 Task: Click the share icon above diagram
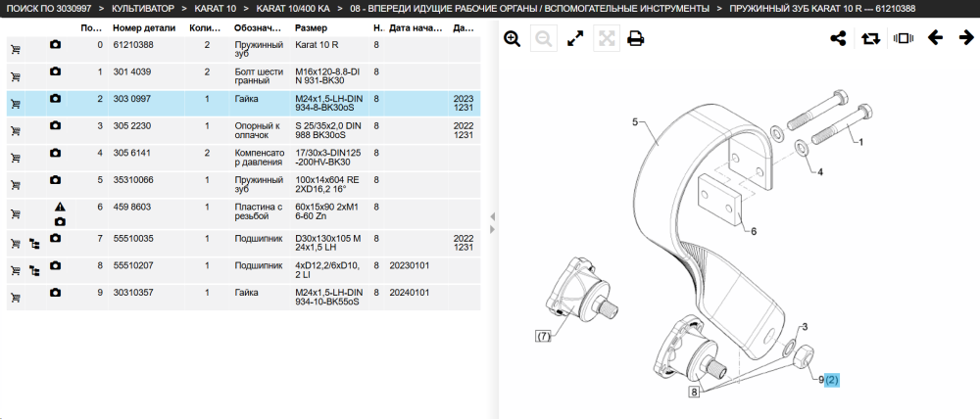[x=838, y=39]
